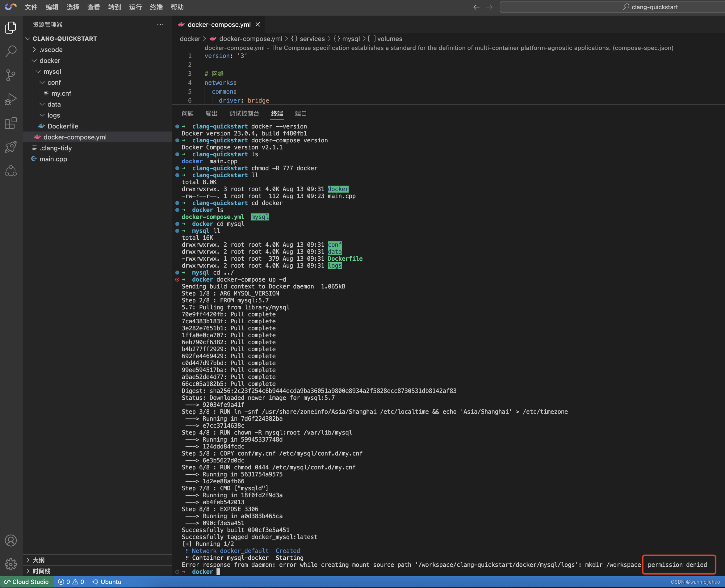Open the Search view icon
Viewport: 725px width, 588px height.
point(11,51)
